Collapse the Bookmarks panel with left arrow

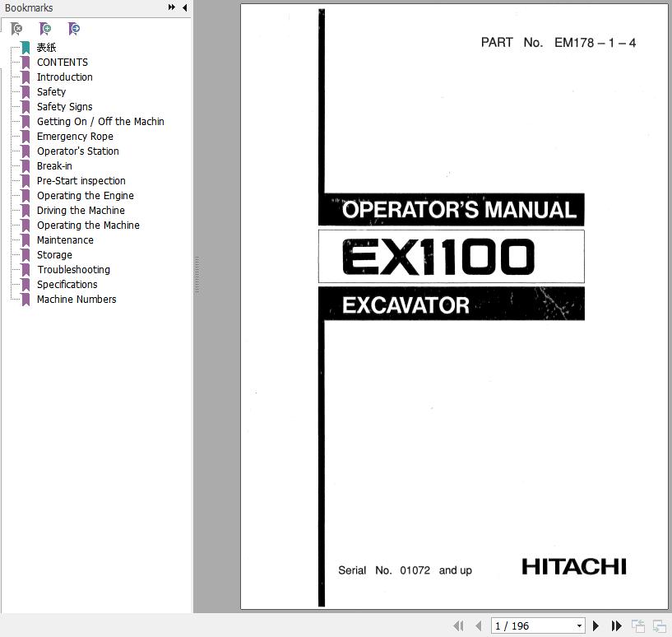pyautogui.click(x=185, y=7)
